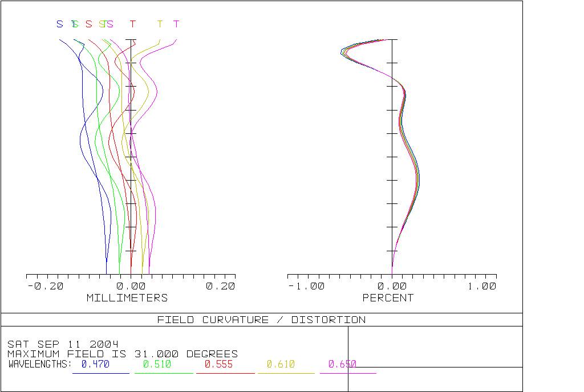Click the magenta 0.650 wavelength label

342,364
